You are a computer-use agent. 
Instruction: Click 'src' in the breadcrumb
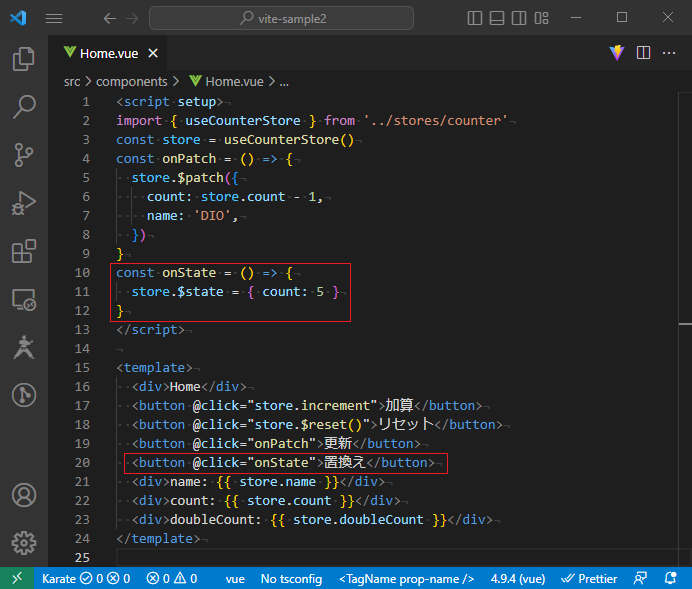[x=72, y=82]
